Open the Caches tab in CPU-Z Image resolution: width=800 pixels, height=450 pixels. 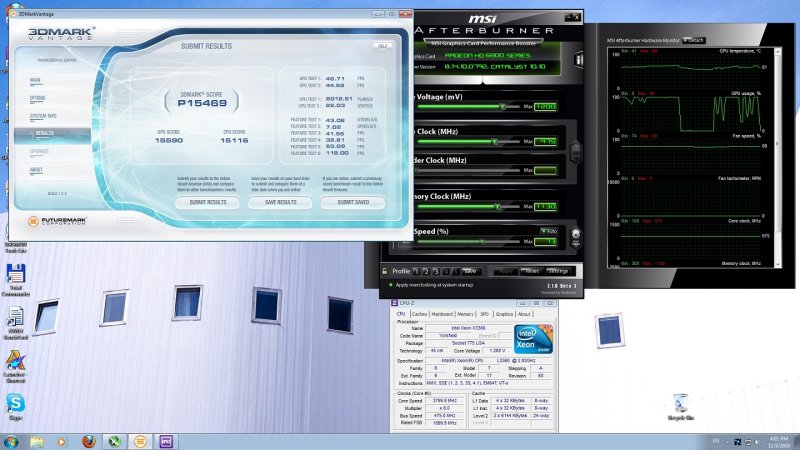tap(419, 314)
